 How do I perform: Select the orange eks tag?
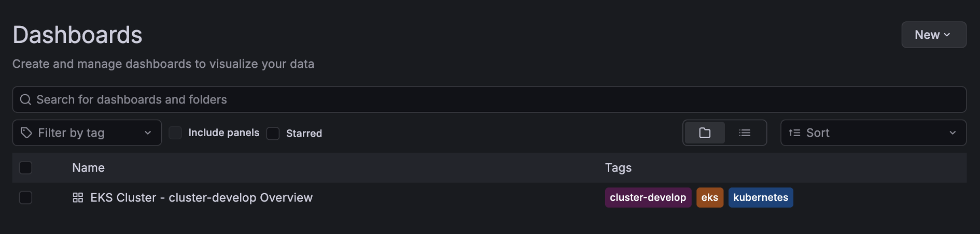710,198
